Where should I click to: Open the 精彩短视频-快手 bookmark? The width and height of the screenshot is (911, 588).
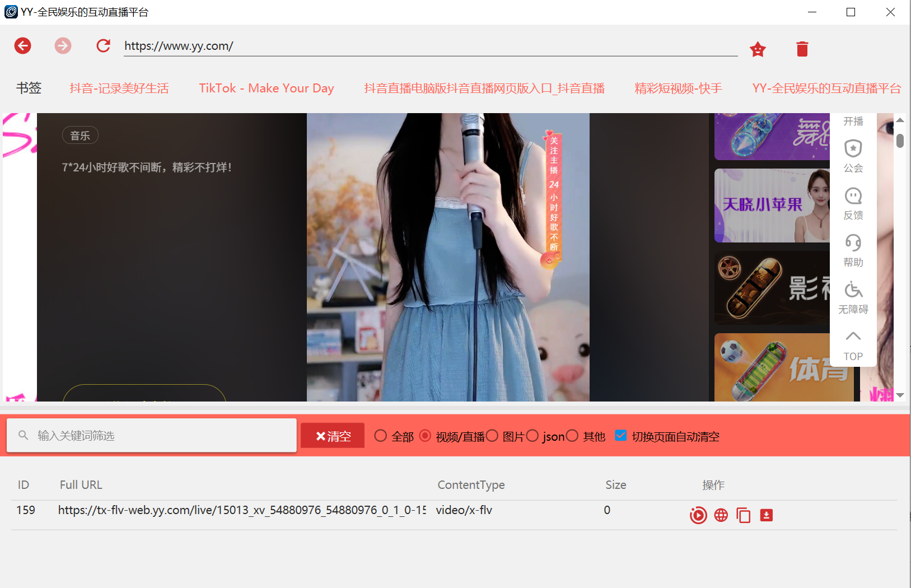[x=678, y=88]
